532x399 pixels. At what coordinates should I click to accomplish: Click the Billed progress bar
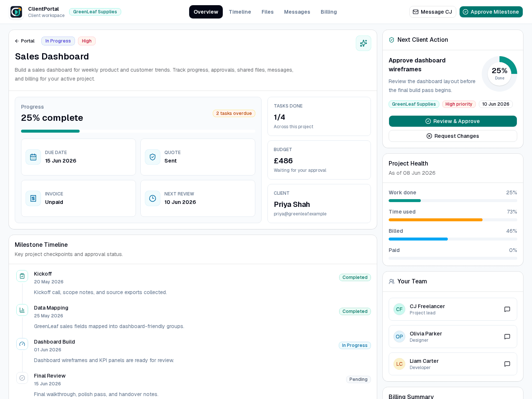tap(453, 239)
